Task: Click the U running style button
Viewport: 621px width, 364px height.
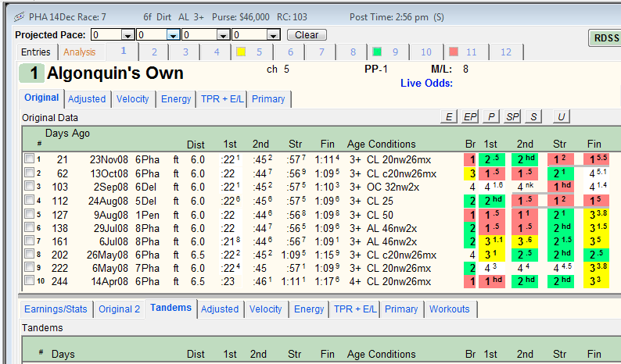Action: pos(562,116)
